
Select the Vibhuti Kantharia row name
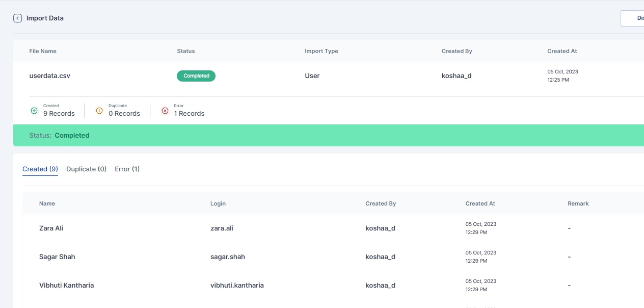(x=66, y=285)
